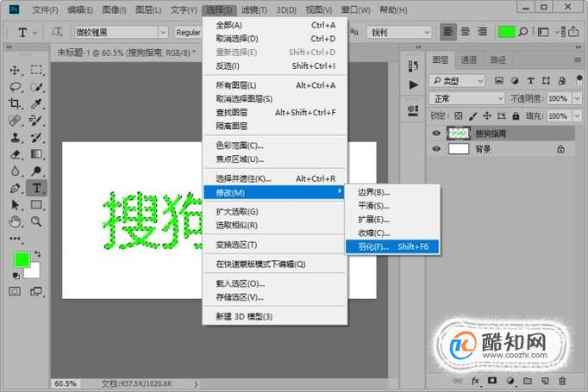Choose 扩展(E)... in the submenu
The width and height of the screenshot is (588, 392).
pos(392,219)
